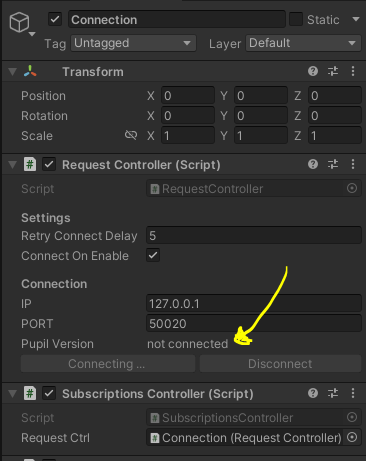Click the Disconnect button

280,364
